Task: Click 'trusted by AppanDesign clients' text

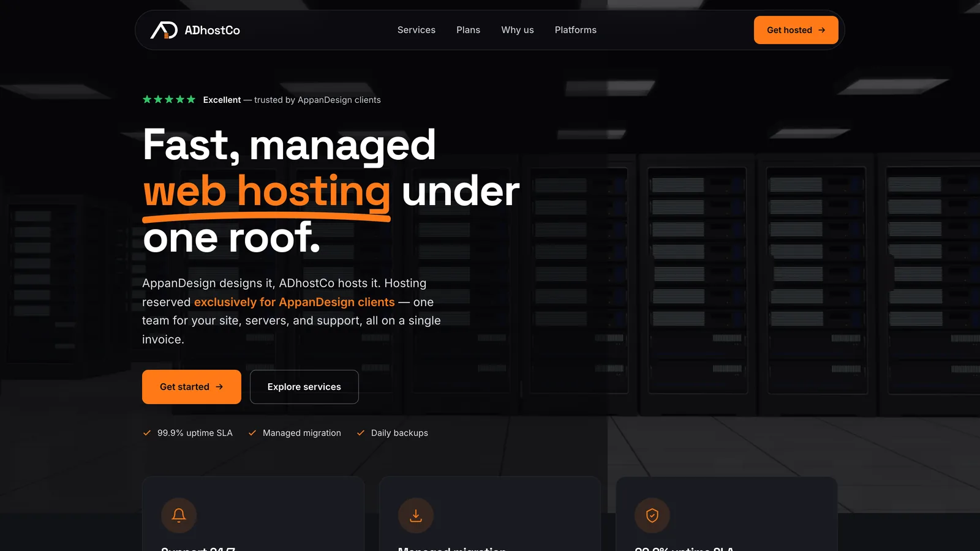Action: 317,100
